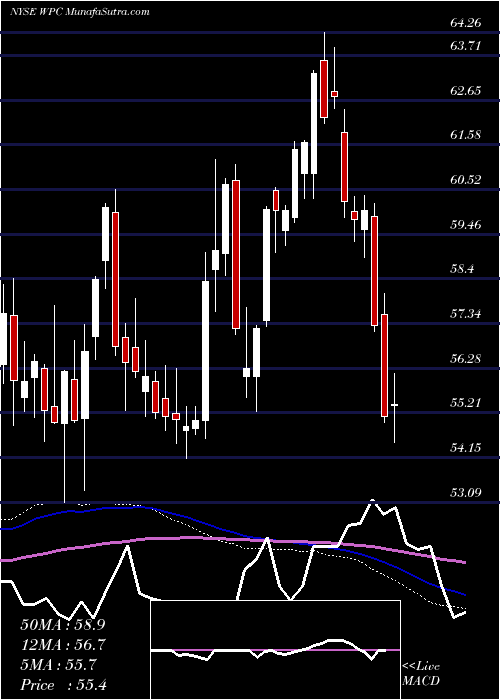Screen dimensions: 500x700
Task: Click the 61.58 price axis label
Action: click(466, 134)
